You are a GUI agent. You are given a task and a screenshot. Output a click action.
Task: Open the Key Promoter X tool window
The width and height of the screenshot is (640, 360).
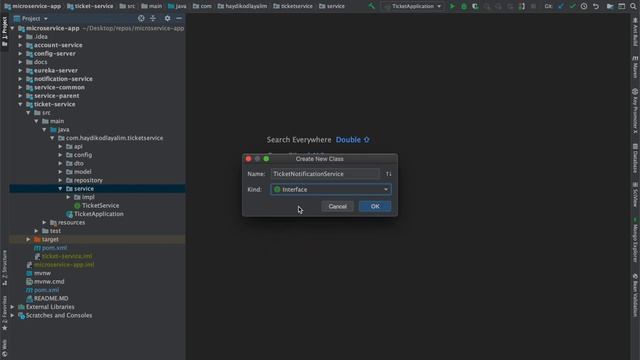pyautogui.click(x=635, y=111)
